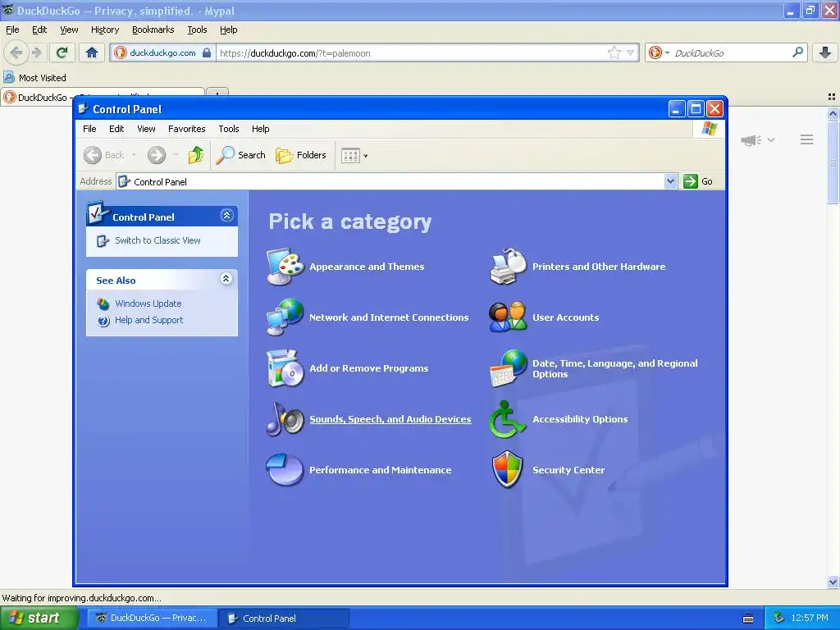The width and height of the screenshot is (840, 630).
Task: Click the Mypal URL field
Action: [x=410, y=53]
